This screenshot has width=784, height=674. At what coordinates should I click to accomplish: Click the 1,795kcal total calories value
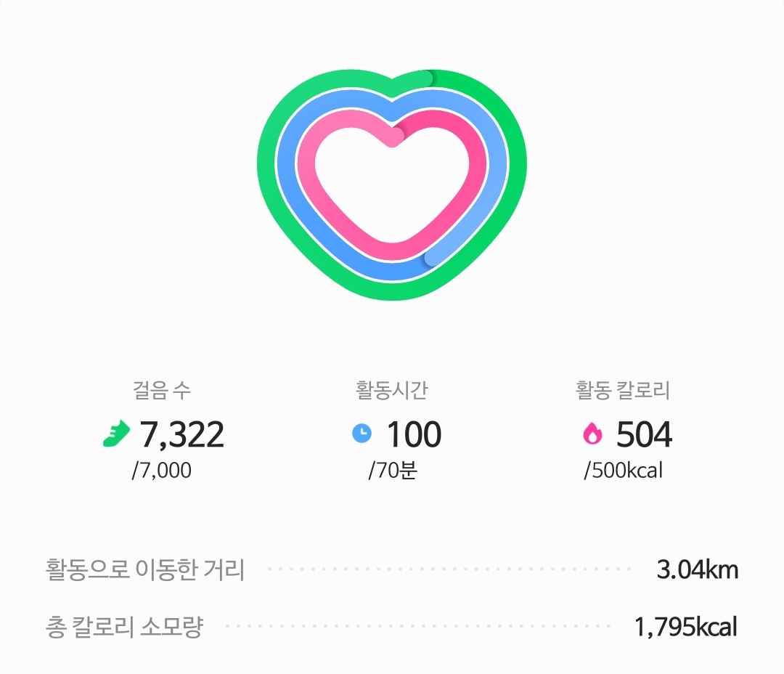[x=686, y=627]
